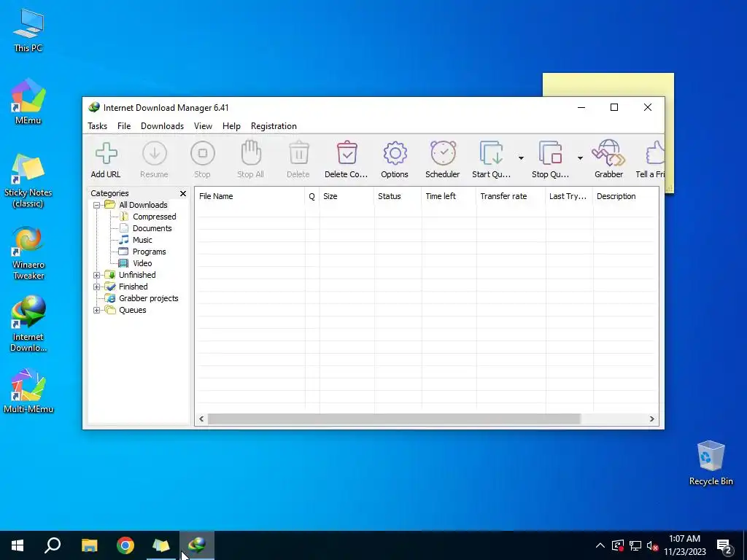Click the This PC desktop icon

(x=28, y=30)
